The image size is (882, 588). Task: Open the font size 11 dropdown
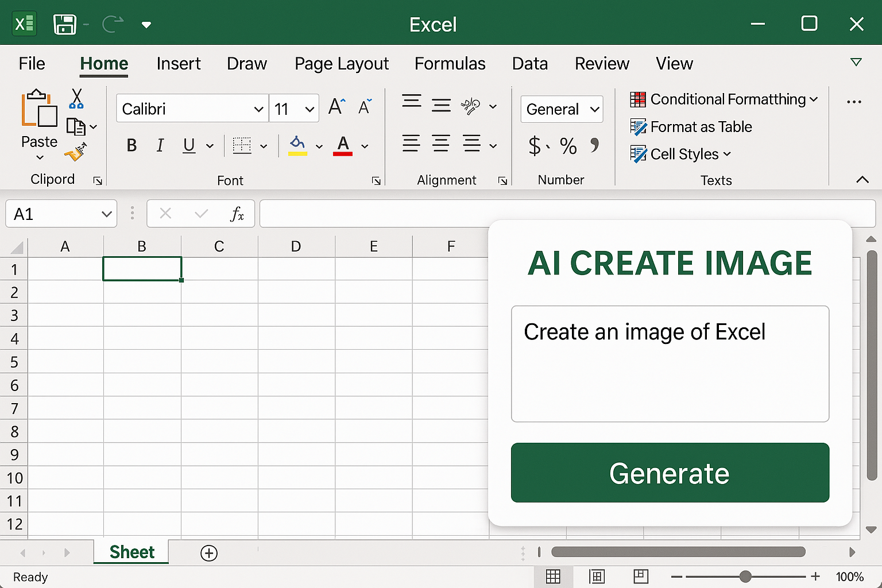(x=310, y=109)
